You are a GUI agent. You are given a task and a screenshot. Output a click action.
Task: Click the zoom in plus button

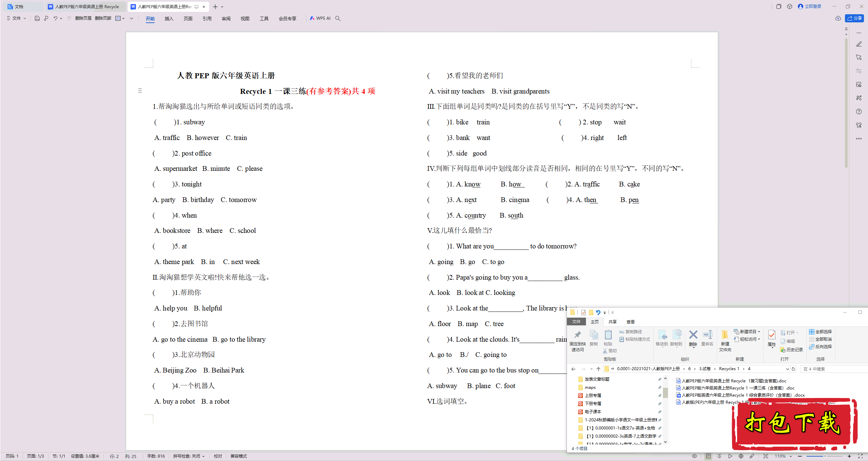[x=849, y=456]
